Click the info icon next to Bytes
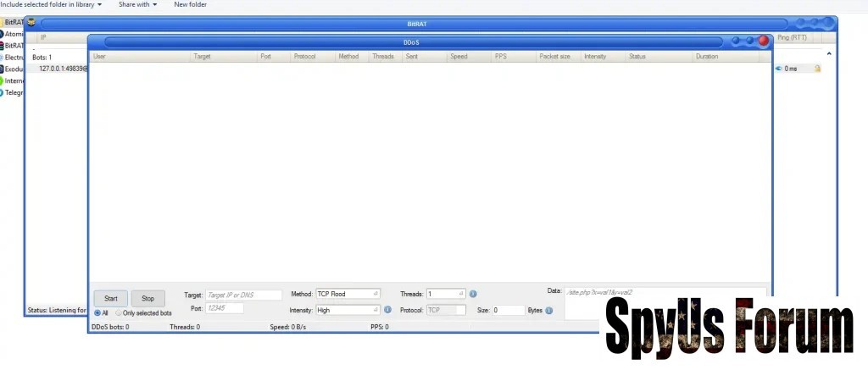 (x=549, y=311)
